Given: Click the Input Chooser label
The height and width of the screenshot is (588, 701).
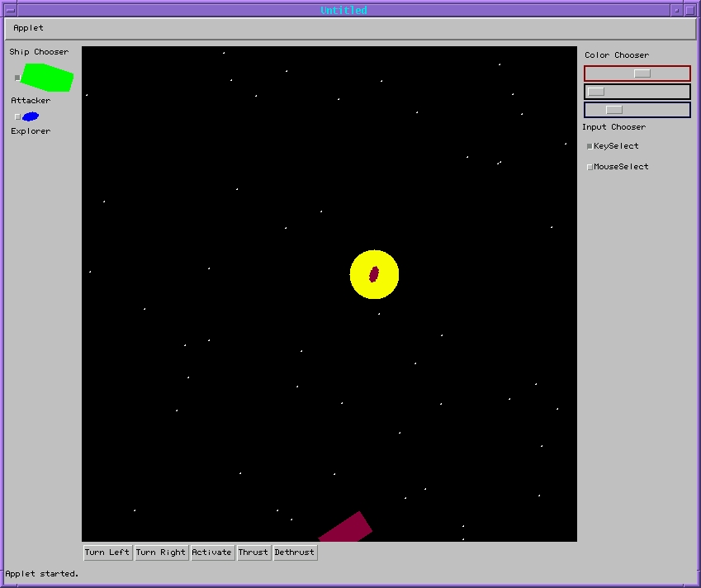Looking at the screenshot, I should point(613,127).
